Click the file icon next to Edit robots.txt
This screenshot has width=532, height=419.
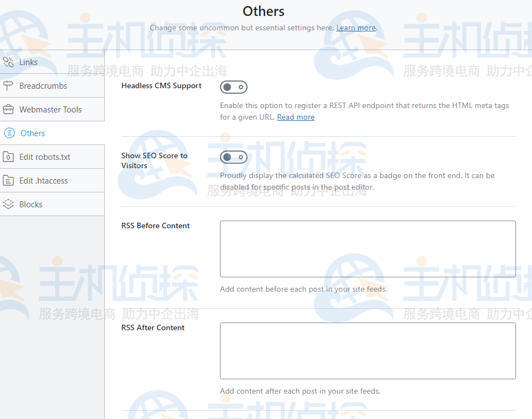coord(9,157)
